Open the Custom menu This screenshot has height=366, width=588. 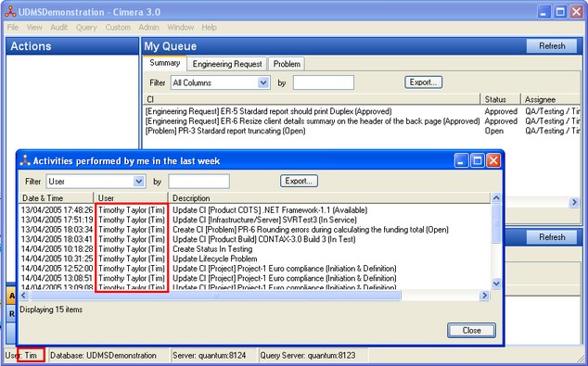pos(118,28)
